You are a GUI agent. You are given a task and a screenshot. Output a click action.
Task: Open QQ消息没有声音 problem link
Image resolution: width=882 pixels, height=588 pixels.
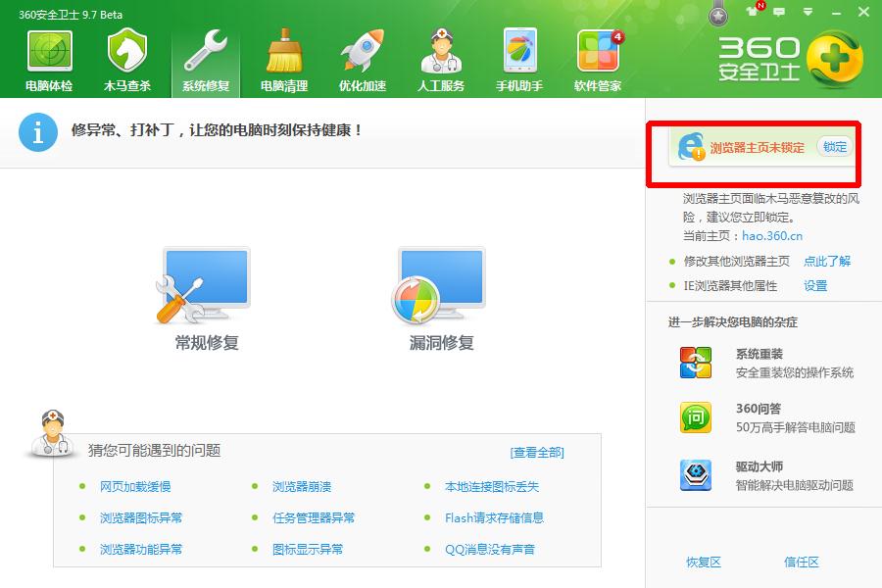(489, 549)
